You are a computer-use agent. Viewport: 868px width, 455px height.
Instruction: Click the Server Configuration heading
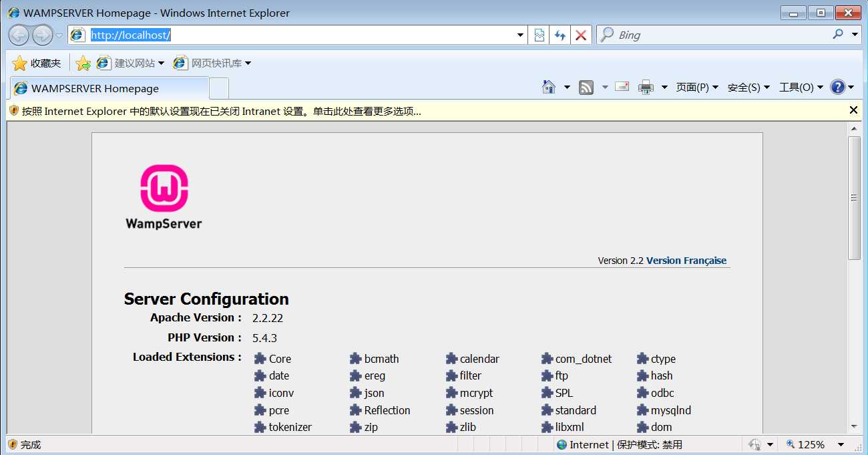[x=206, y=299]
